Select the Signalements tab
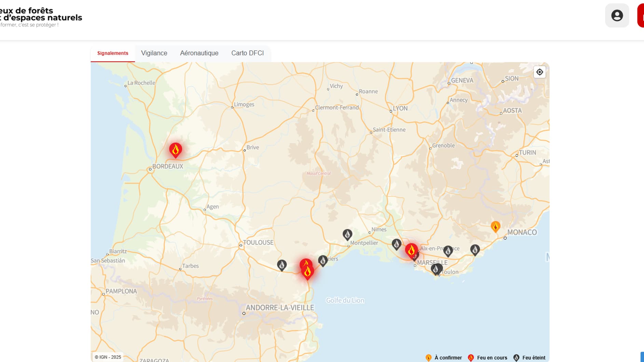 [113, 53]
